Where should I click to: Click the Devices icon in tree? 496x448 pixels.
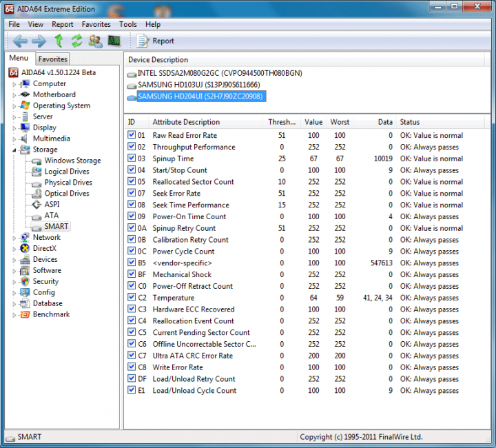pos(25,259)
